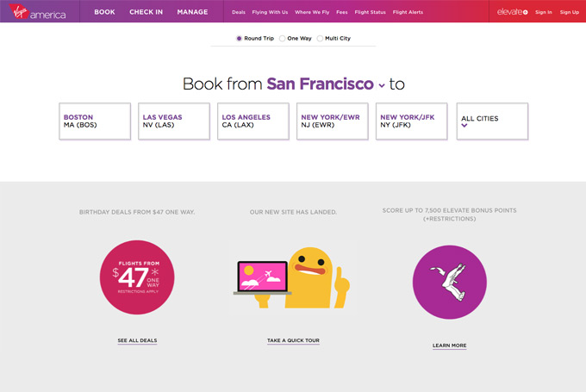Open Where We Fly page
586x392 pixels.
coord(312,12)
